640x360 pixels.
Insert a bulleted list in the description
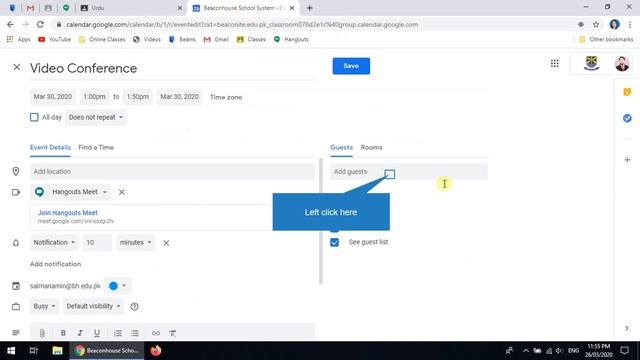tap(135, 333)
